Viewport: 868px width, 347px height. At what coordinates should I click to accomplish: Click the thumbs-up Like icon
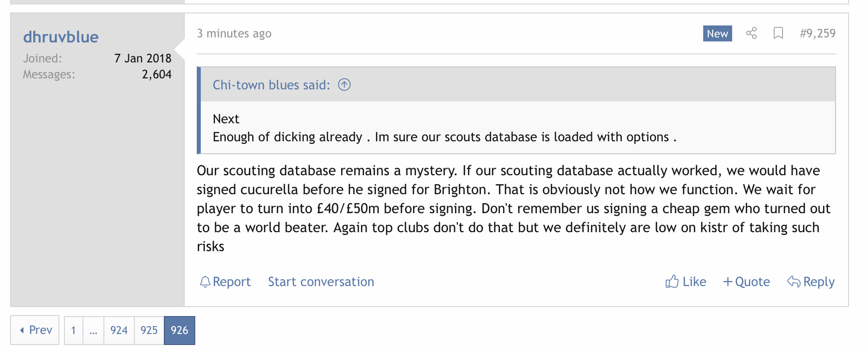(x=672, y=282)
